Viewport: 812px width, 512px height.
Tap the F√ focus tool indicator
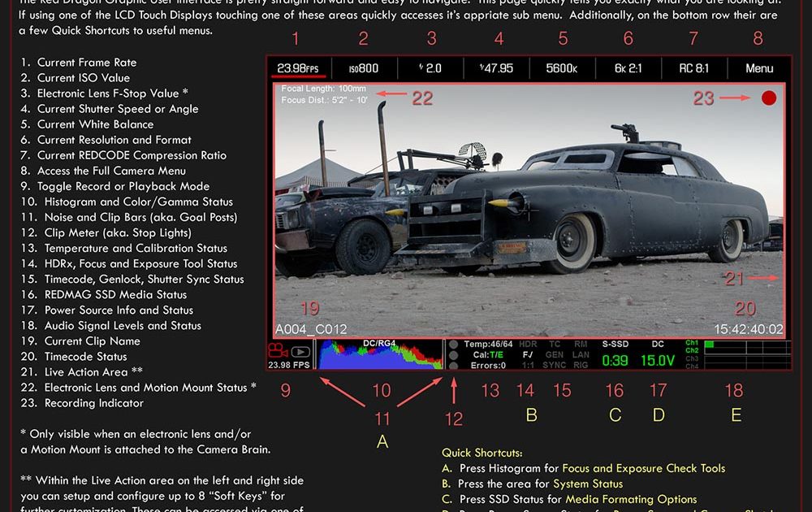point(528,355)
